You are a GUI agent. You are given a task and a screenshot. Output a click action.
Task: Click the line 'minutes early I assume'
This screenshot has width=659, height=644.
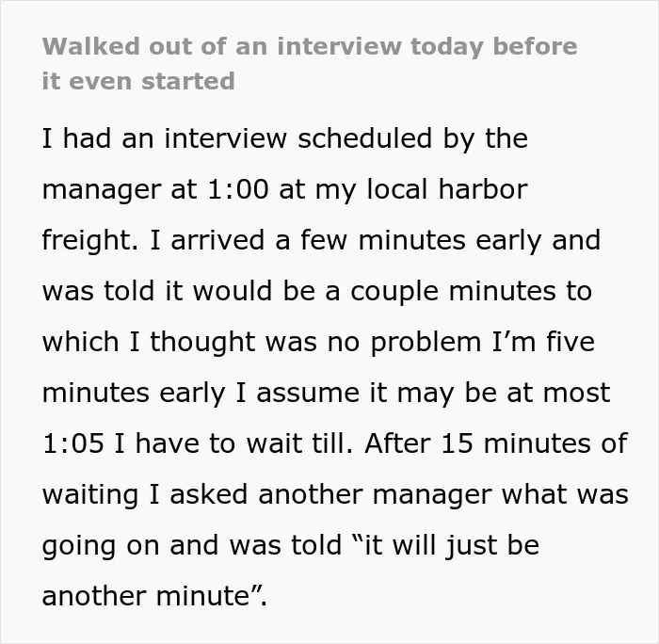pos(326,393)
